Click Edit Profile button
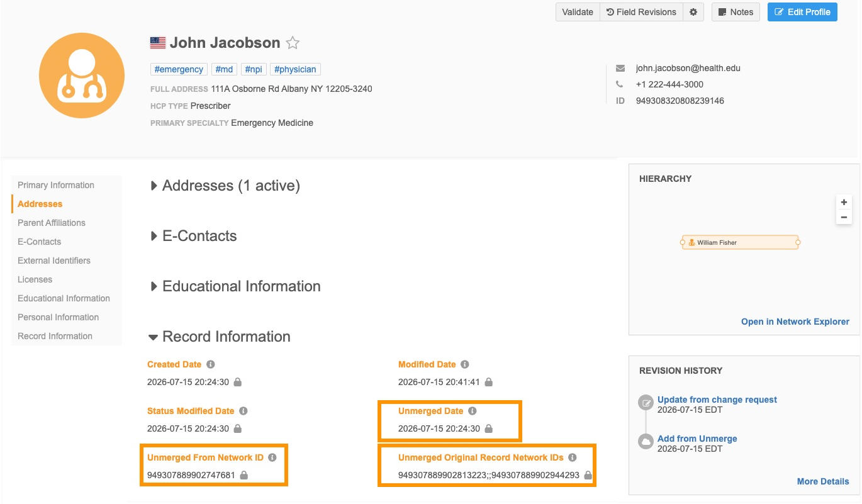This screenshot has width=862, height=504. [x=802, y=12]
